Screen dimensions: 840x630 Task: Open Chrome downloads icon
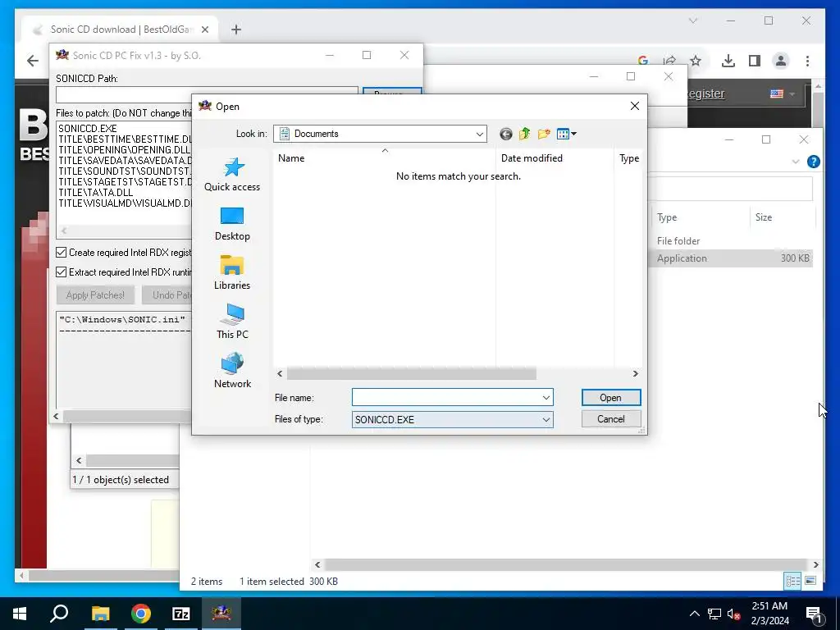(728, 61)
